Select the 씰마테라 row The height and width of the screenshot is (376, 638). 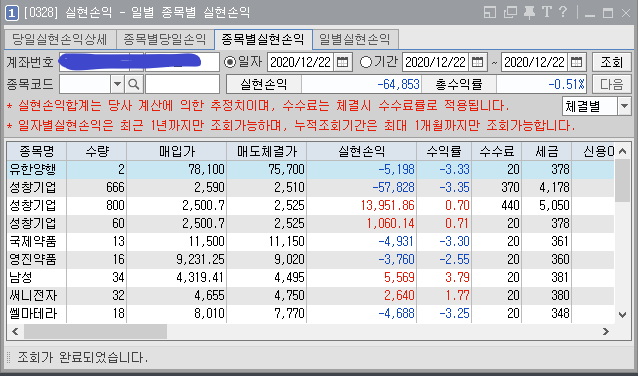(x=310, y=313)
